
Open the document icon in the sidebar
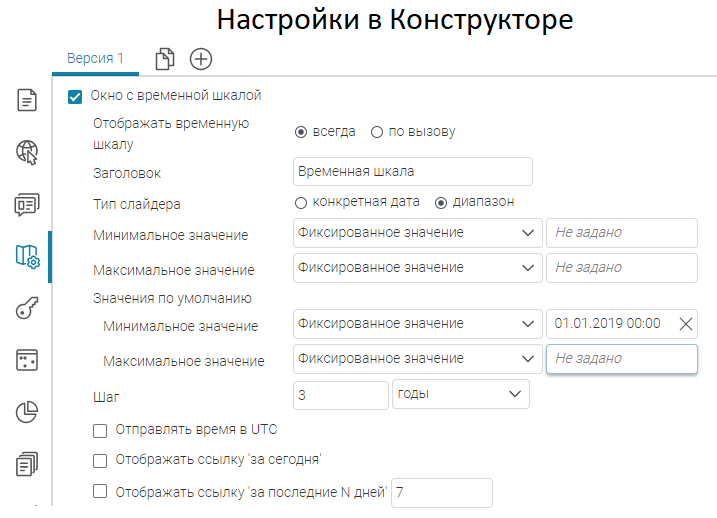click(26, 100)
